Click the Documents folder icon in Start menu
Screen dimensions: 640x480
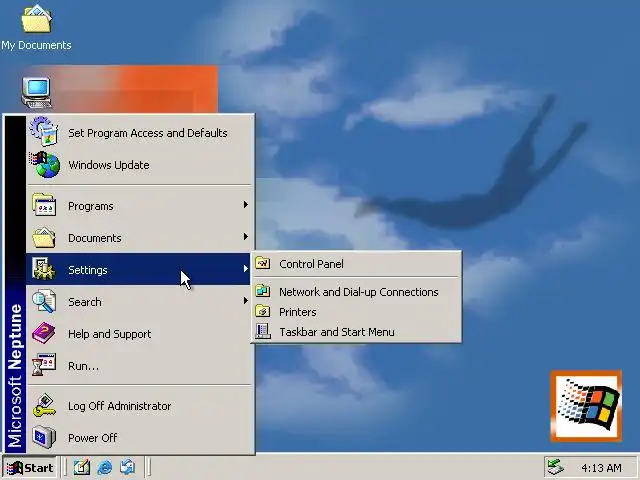(44, 238)
